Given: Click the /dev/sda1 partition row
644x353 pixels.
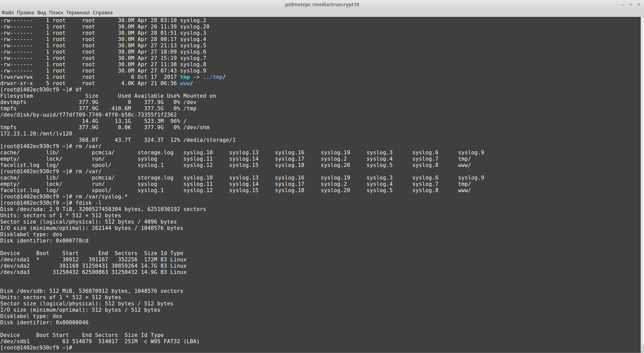Looking at the screenshot, I should [93, 260].
